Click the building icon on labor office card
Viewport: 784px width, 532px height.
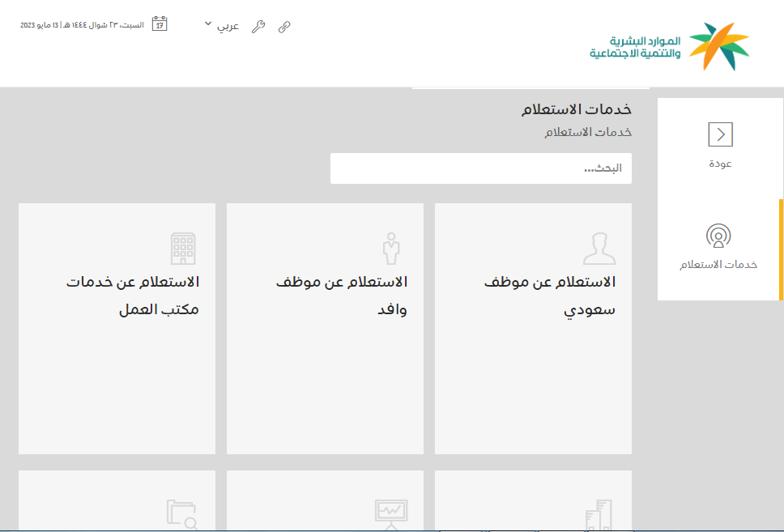click(185, 247)
